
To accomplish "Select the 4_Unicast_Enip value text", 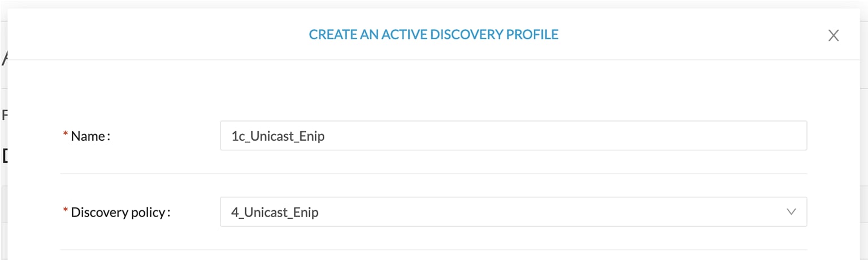I will 275,213.
